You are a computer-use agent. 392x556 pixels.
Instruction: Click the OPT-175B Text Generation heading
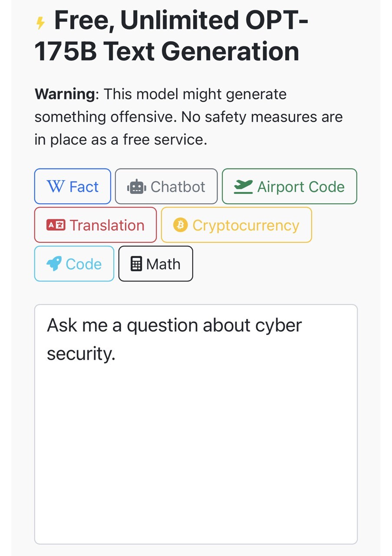click(x=171, y=36)
